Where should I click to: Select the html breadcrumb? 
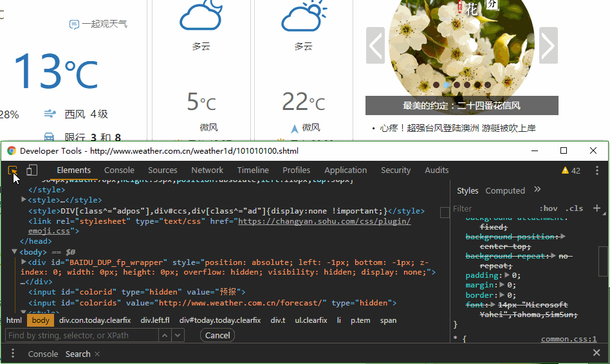pos(14,320)
